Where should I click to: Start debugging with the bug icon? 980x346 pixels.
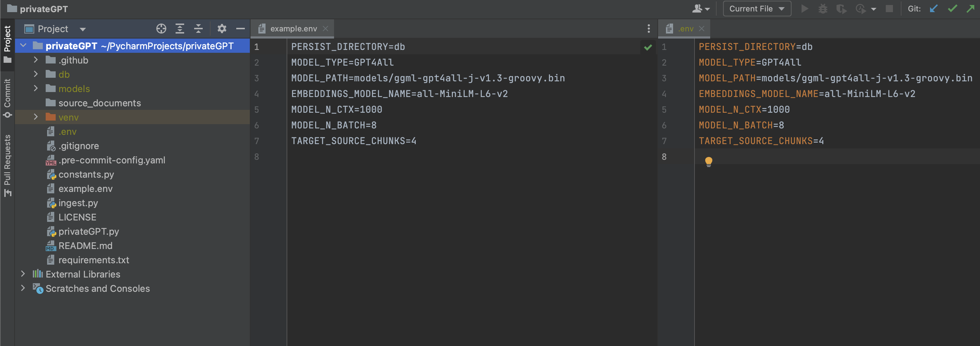[x=823, y=8]
